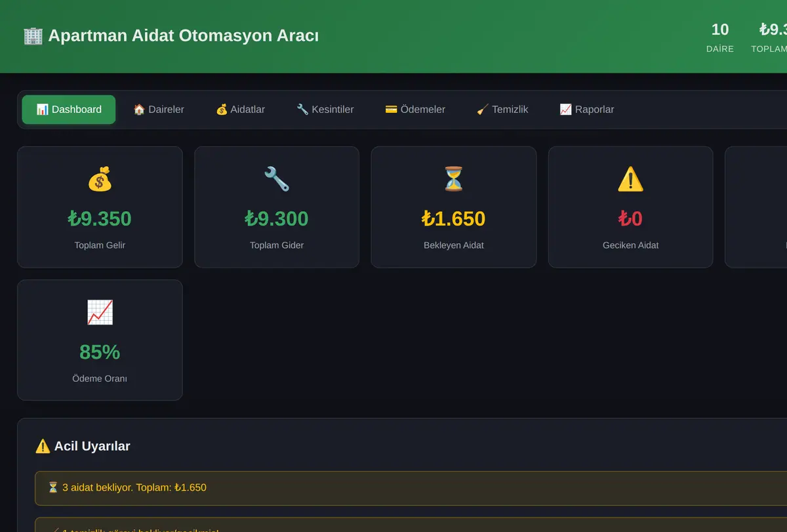
Task: Click the hourglass icon in the aidat alert
Action: [x=53, y=487]
